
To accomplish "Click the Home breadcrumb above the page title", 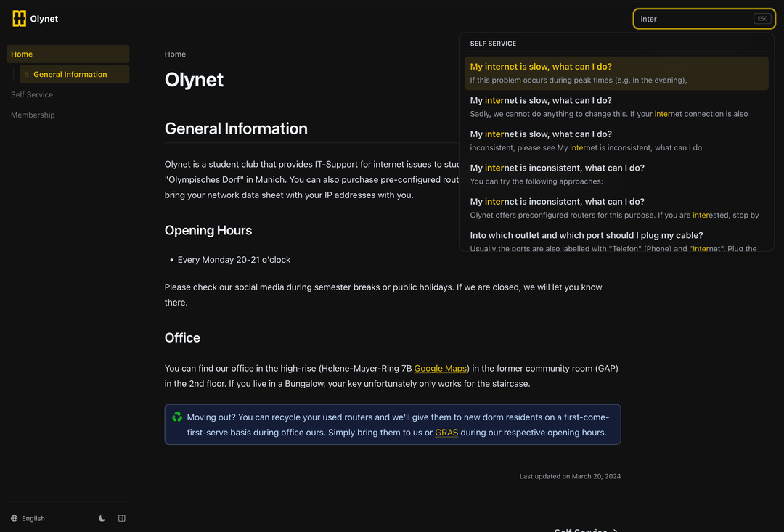I will point(175,54).
